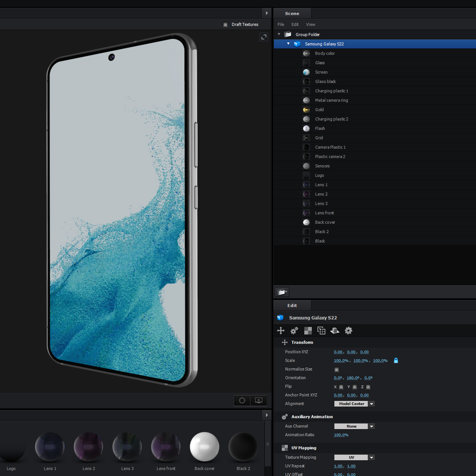The width and height of the screenshot is (476, 476).
Task: Click the arrow collapsing the viewport top bar
Action: point(267,13)
